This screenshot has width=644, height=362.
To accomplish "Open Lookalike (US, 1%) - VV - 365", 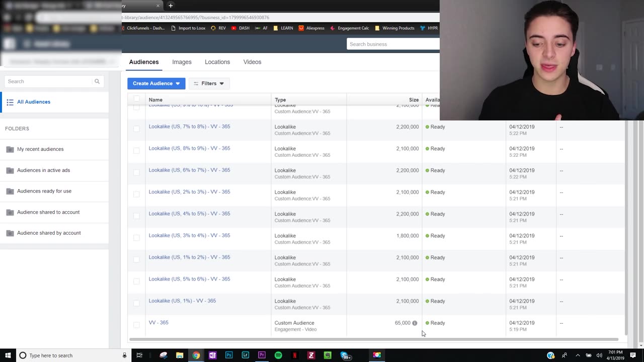I will [x=182, y=301].
